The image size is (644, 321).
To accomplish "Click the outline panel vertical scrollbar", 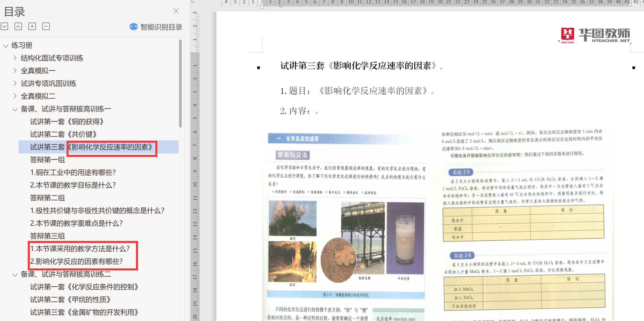I will point(180,84).
